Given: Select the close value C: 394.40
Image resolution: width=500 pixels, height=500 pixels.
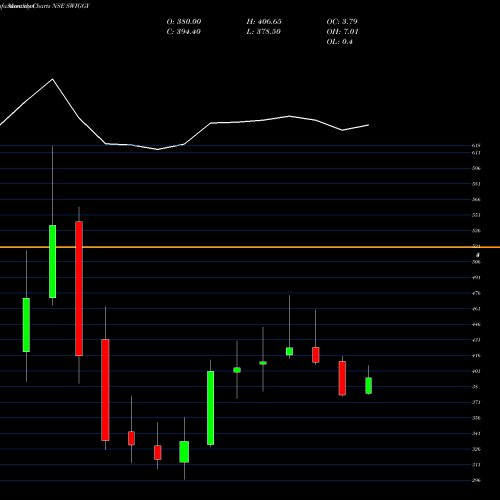Looking at the screenshot, I should (183, 32).
